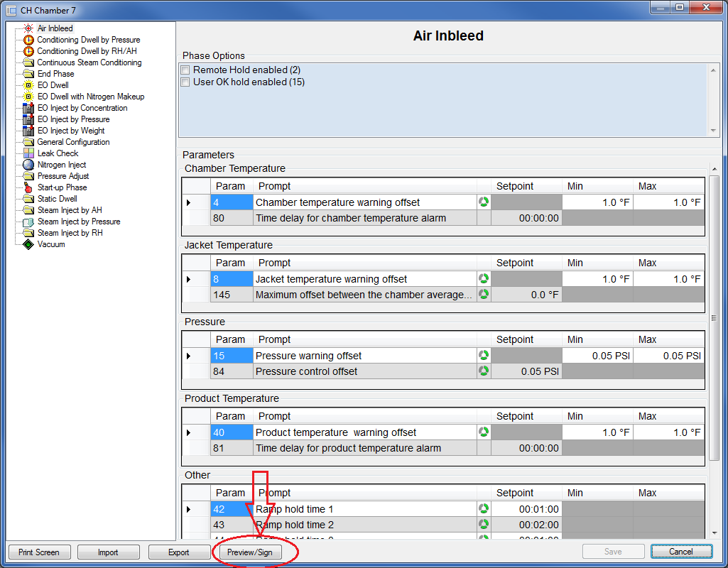Click the Start-up Phase icon
Screen dimensions: 728x568
[x=28, y=187]
